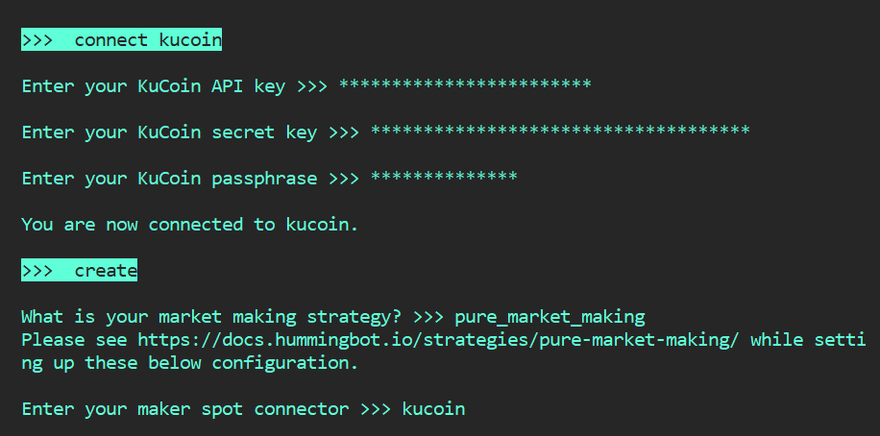This screenshot has height=436, width=880.
Task: Click the "Enter your KuCoin passphrase" prompt
Action: point(169,179)
